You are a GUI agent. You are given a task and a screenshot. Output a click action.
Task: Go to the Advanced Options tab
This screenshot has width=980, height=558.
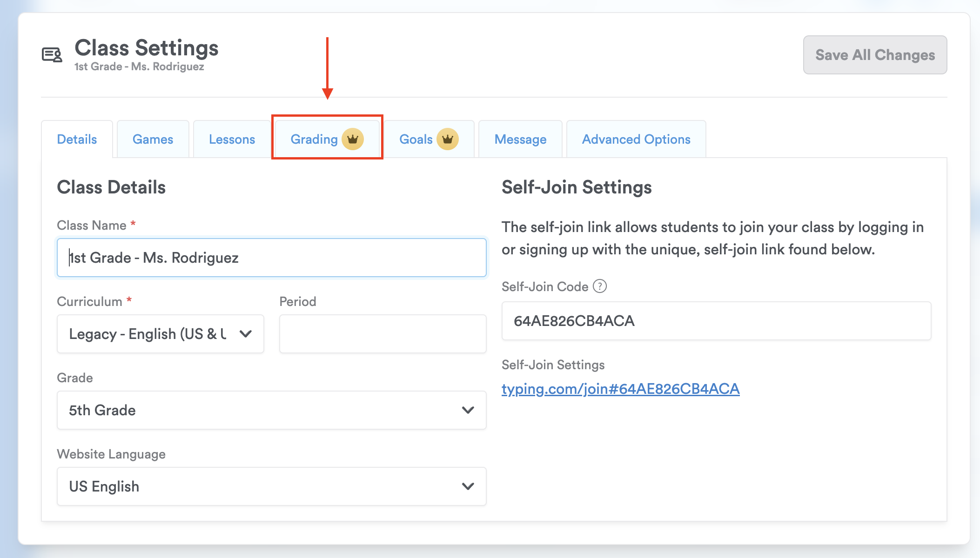636,139
